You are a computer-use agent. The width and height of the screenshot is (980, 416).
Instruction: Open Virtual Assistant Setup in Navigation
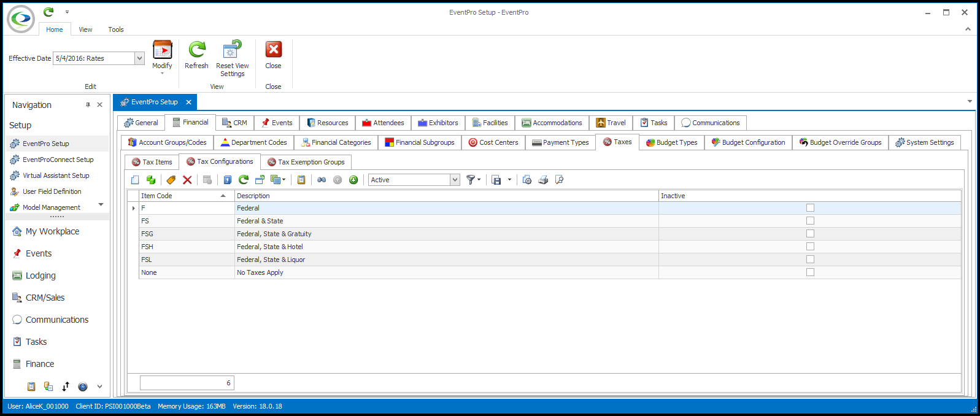[56, 175]
